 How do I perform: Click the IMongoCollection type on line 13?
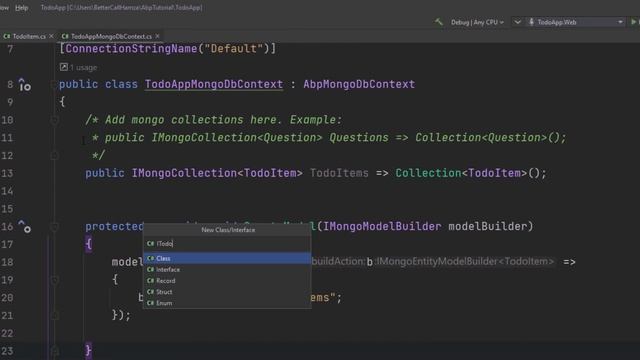[184, 173]
